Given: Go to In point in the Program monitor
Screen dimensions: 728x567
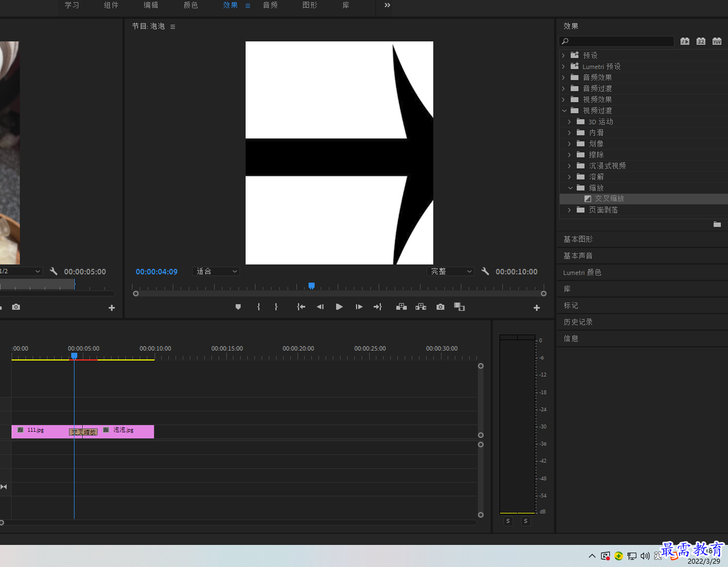Looking at the screenshot, I should coord(301,307).
